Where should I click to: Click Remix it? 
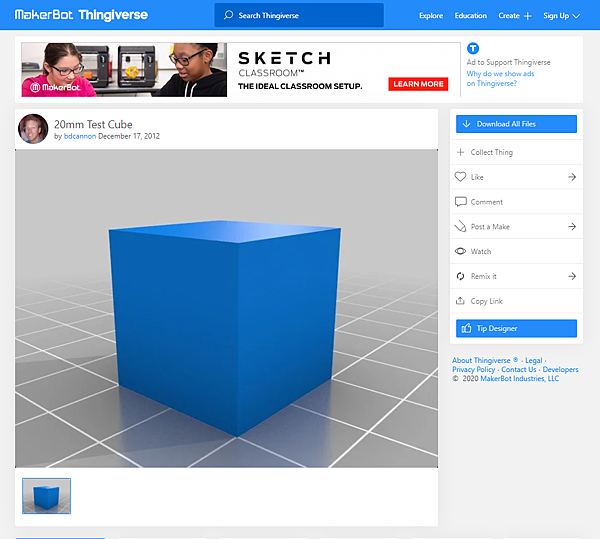pyautogui.click(x=516, y=276)
